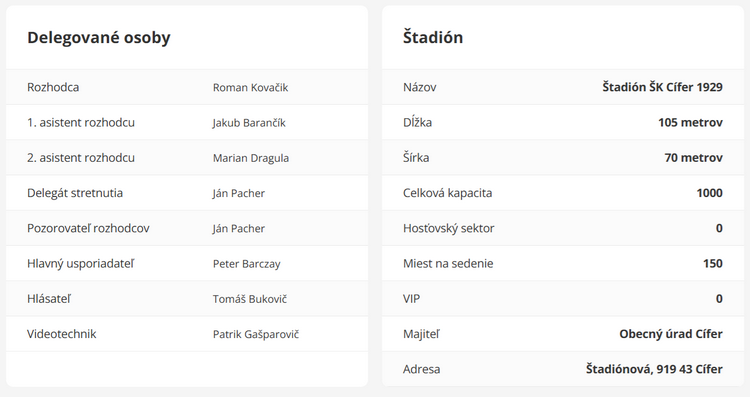
Task: Select the Celková kapacita 1000 value
Action: 709,193
